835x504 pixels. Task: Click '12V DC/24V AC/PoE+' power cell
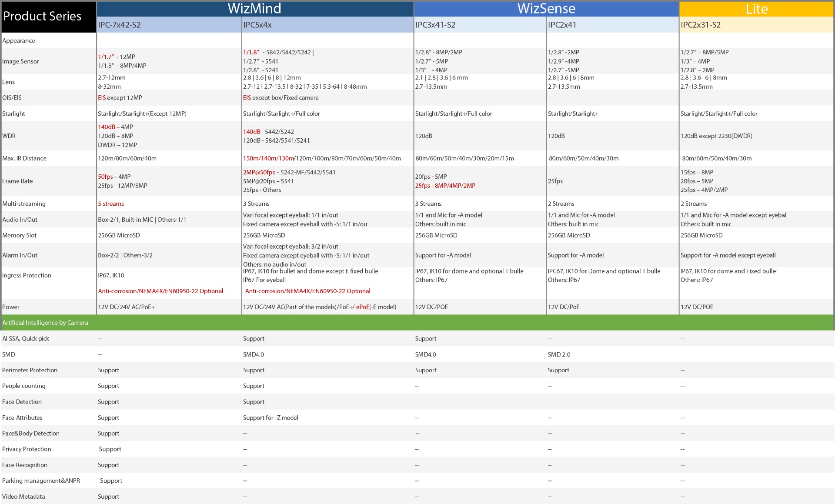click(127, 307)
